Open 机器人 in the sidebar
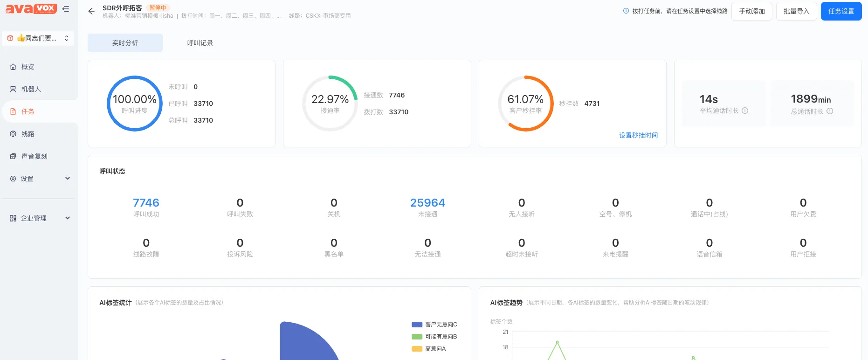 coord(31,89)
